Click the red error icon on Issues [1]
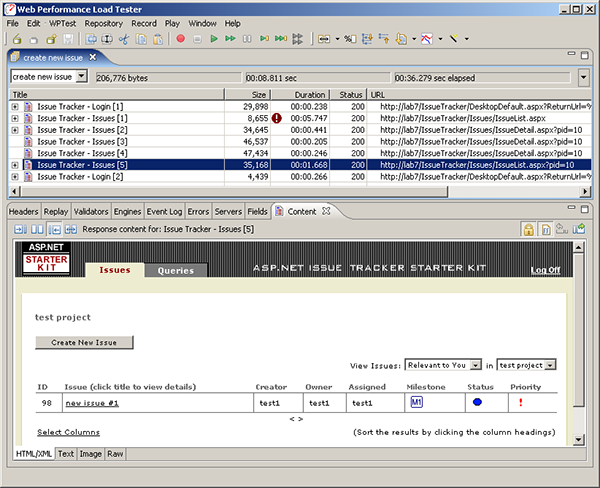Viewport: 600px width, 488px height. tap(277, 118)
